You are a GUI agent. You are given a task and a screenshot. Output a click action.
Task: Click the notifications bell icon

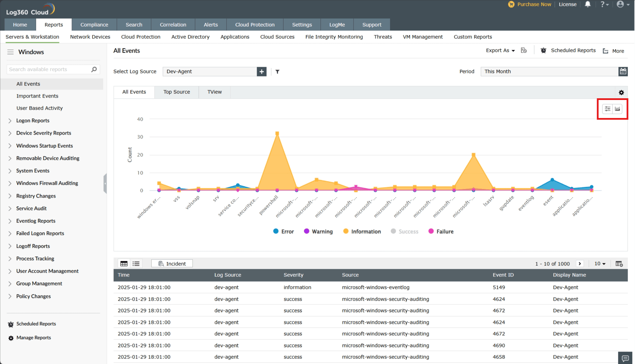point(588,4)
